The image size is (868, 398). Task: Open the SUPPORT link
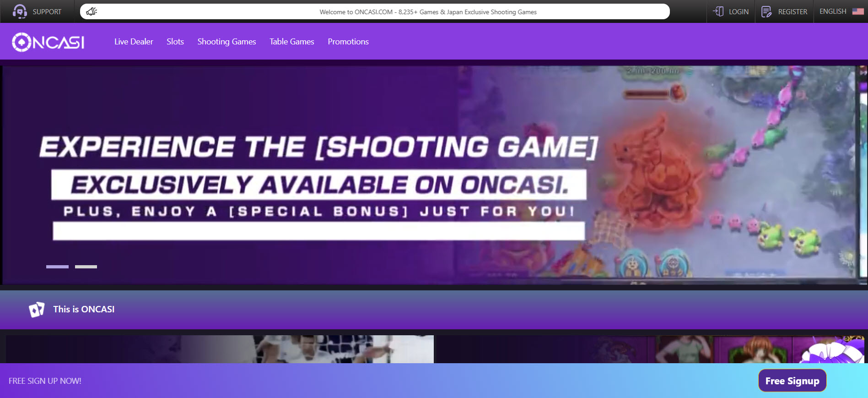pyautogui.click(x=47, y=12)
